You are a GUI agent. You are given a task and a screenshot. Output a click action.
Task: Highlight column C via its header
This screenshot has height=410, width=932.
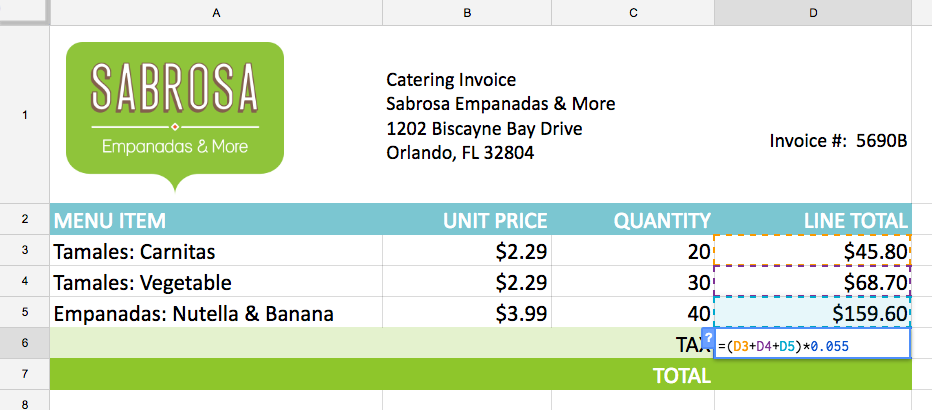633,13
